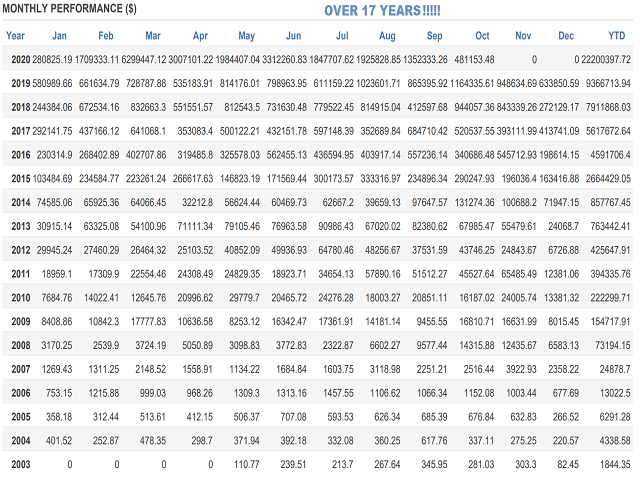This screenshot has width=640, height=480.
Task: Select the 2016 year row label
Action: [21, 155]
